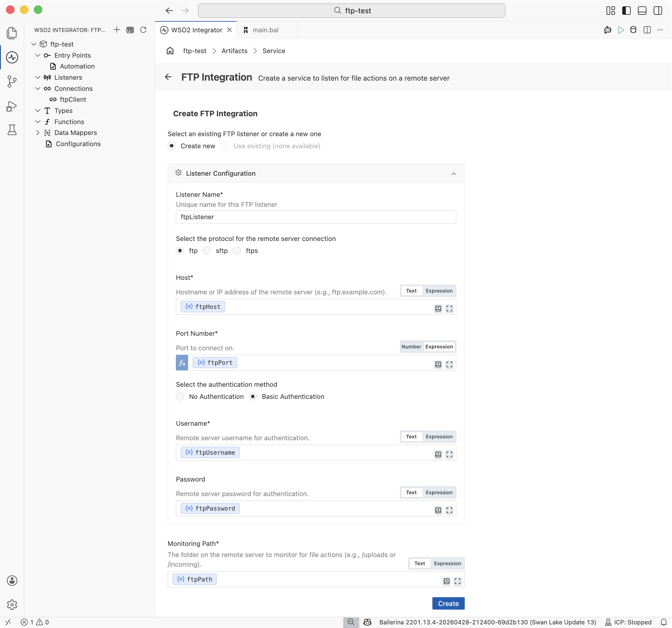Go to Artifacts in the breadcrumb
The image size is (672, 628).
[x=234, y=51]
